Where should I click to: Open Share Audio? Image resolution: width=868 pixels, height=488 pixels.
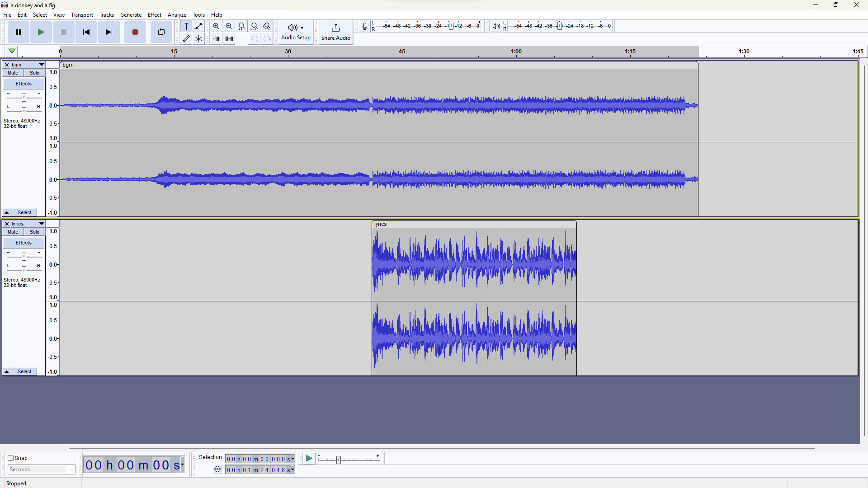point(335,32)
